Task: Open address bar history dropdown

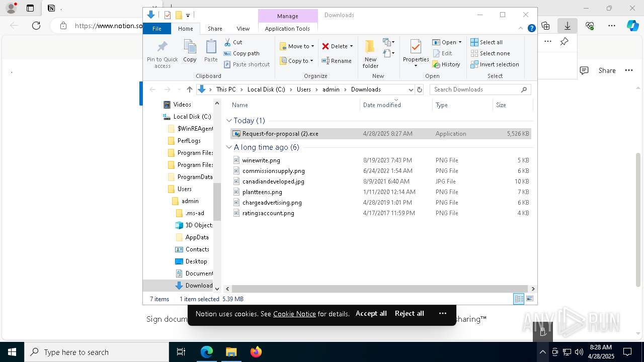Action: pos(411,89)
